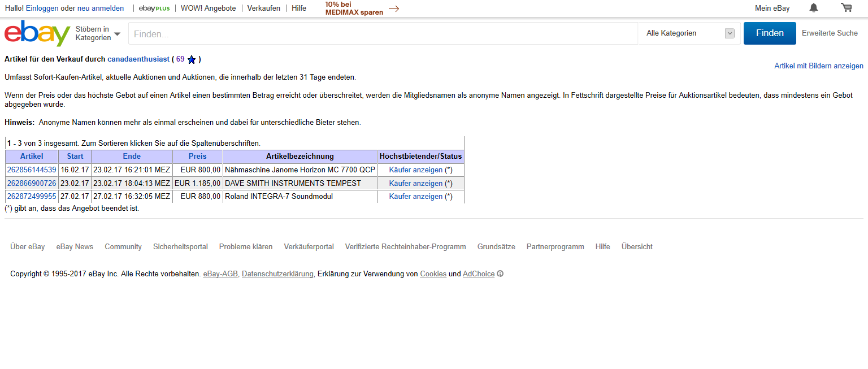Click the MEDIMAX promotion arrow
868x369 pixels.
pos(394,8)
